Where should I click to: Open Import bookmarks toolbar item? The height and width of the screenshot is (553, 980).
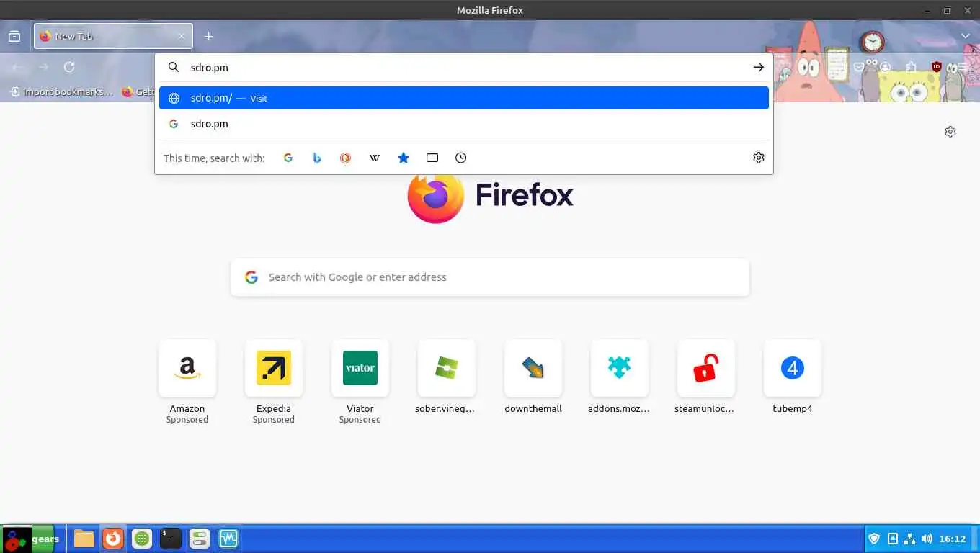(62, 91)
